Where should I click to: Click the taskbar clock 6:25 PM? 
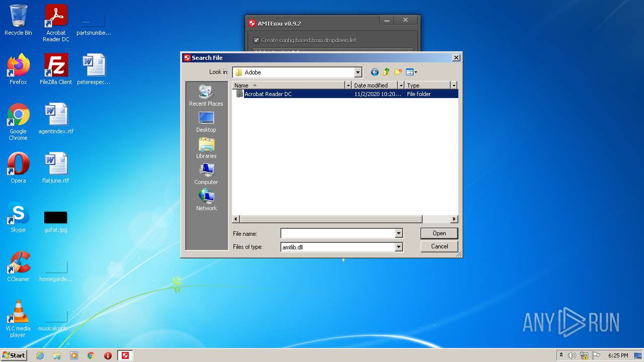[618, 355]
